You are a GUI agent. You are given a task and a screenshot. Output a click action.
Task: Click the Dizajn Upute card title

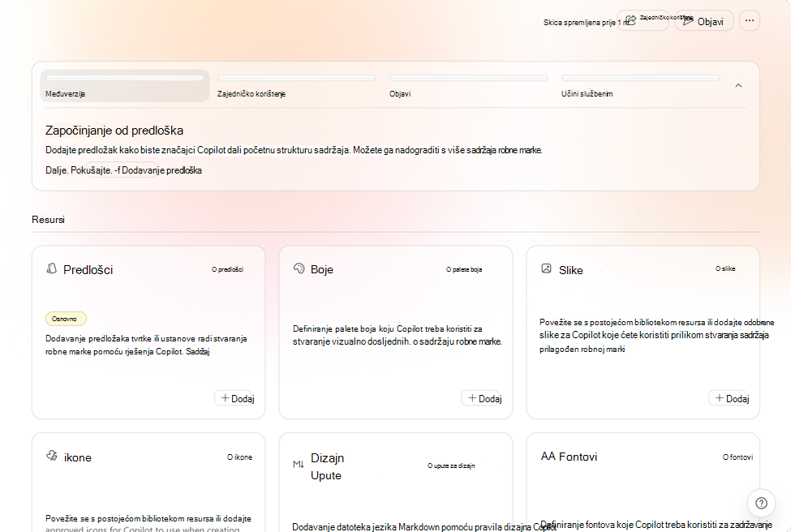tap(328, 466)
